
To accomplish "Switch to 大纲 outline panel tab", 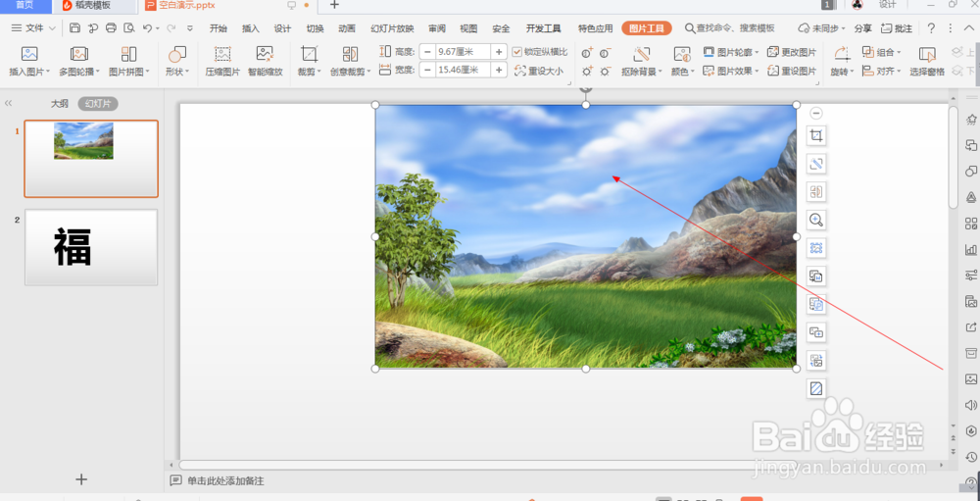I will [60, 104].
